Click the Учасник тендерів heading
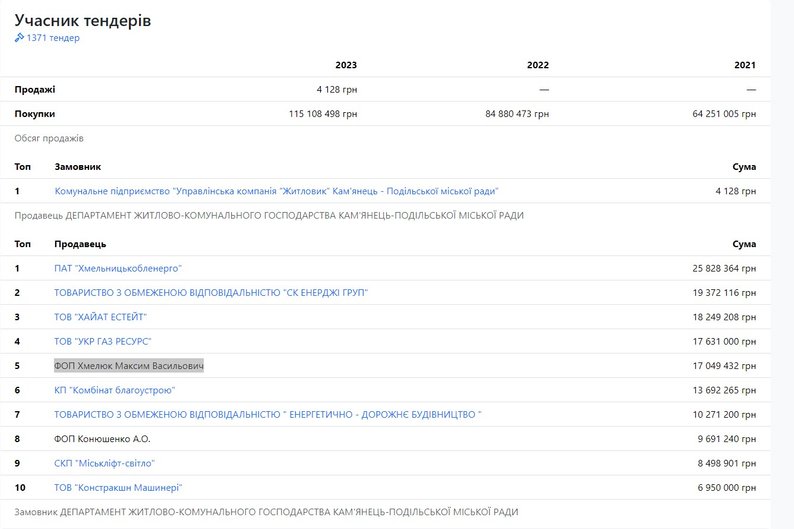The height and width of the screenshot is (529, 794). click(x=83, y=20)
